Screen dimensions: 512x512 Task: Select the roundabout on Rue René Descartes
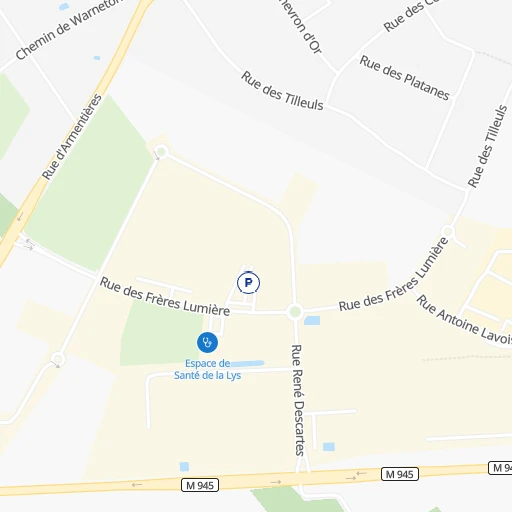pos(295,312)
